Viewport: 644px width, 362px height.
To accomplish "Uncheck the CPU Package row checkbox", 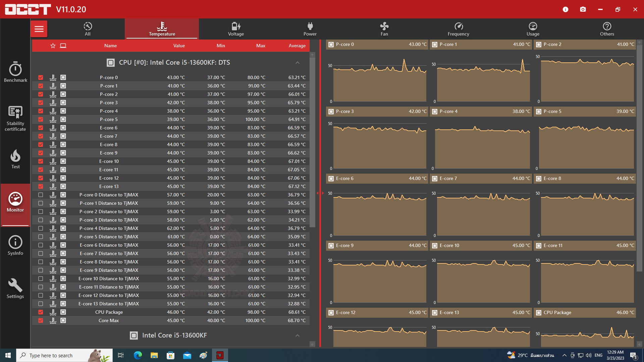I will tap(41, 312).
